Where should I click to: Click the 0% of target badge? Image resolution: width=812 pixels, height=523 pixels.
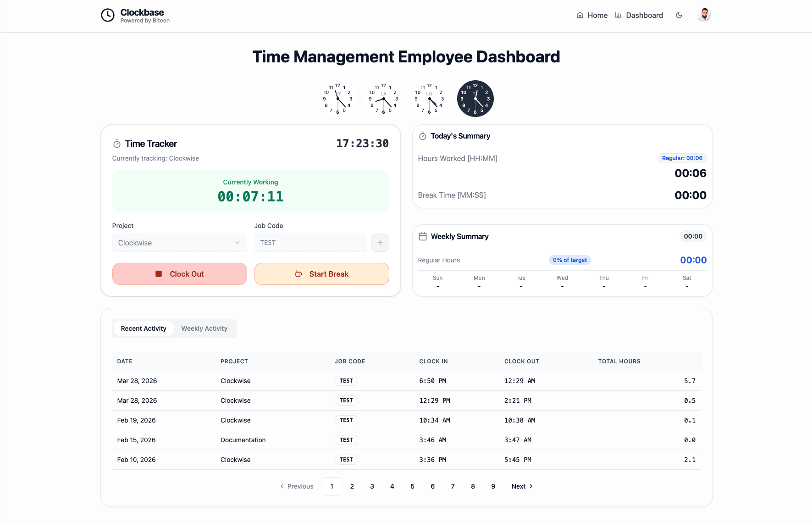coord(569,260)
